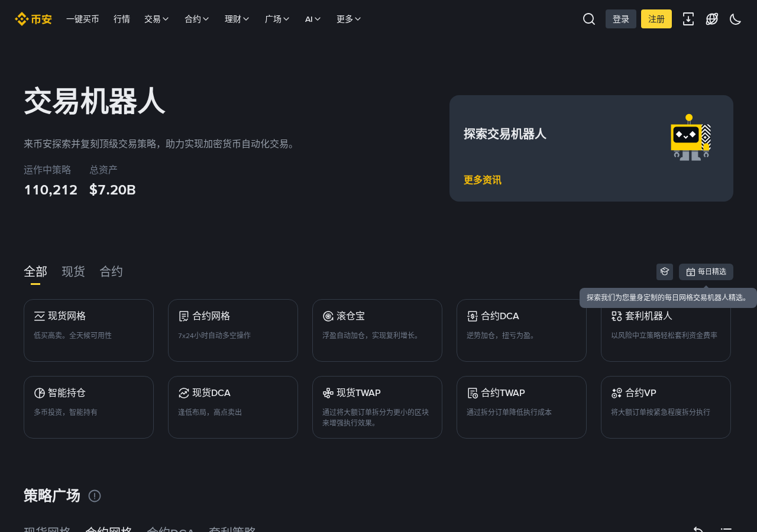Click the 策略广场 section heading
The image size is (757, 532).
click(52, 495)
